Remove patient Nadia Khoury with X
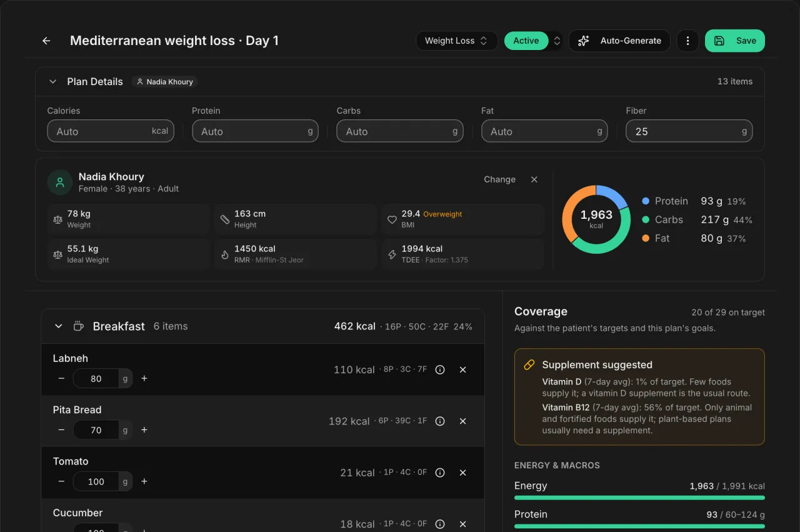 (x=534, y=179)
